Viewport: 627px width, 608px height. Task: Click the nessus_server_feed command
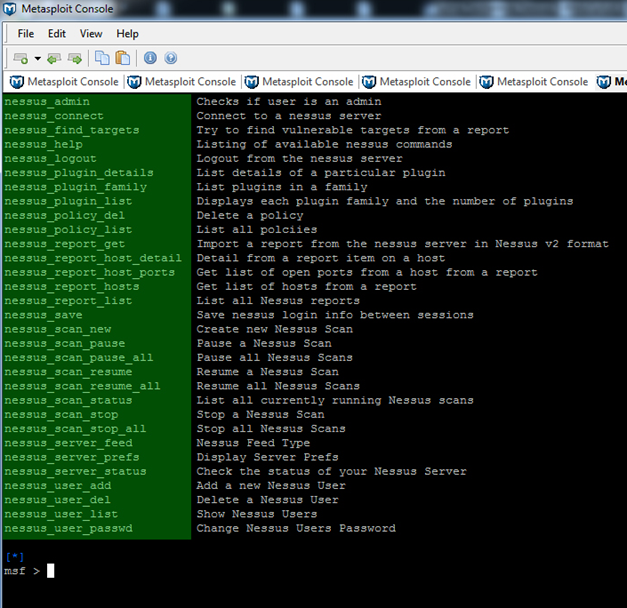coord(68,443)
